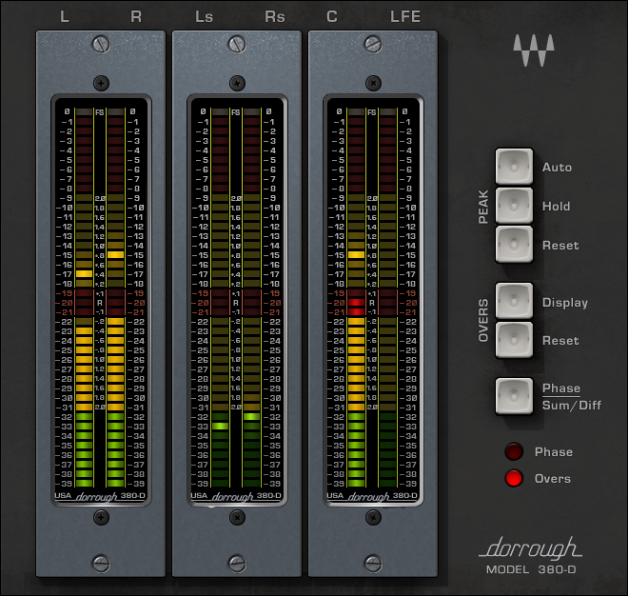Click the Rs channel label
628x596 pixels.
275,17
